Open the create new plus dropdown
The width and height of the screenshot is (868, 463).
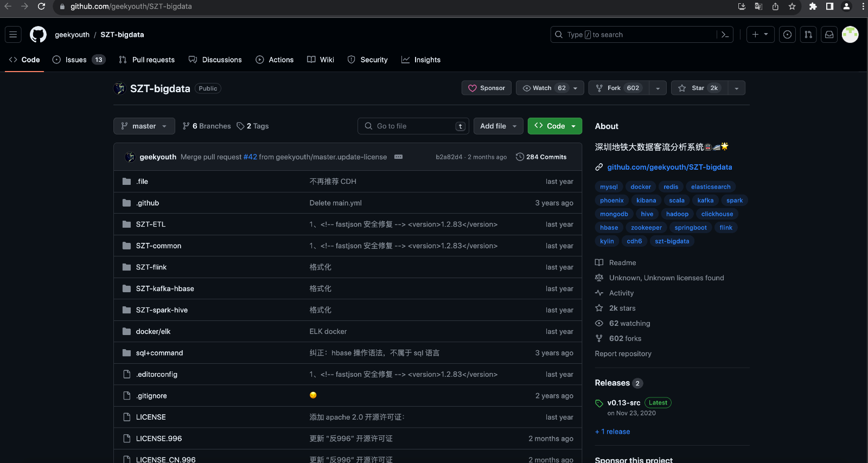760,35
